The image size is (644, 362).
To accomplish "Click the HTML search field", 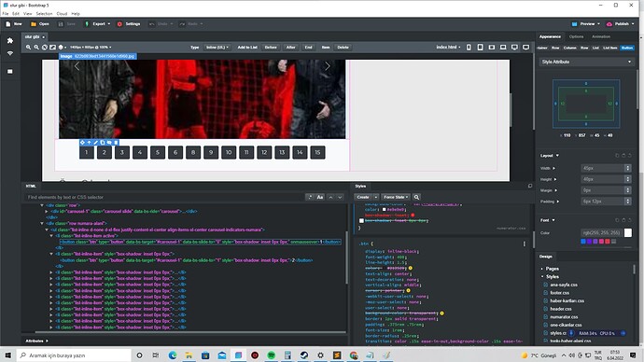I will 164,198.
